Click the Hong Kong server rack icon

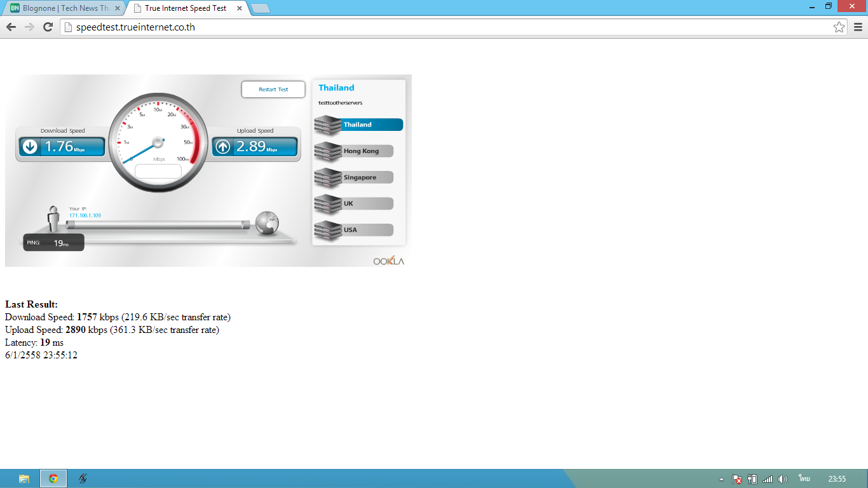(328, 151)
